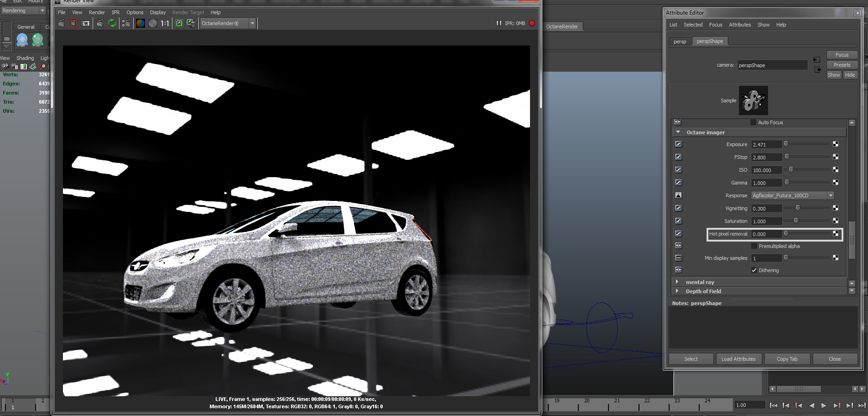Viewport: 868px width, 416px height.
Task: Adjust the Exposure slider handle
Action: pos(786,144)
